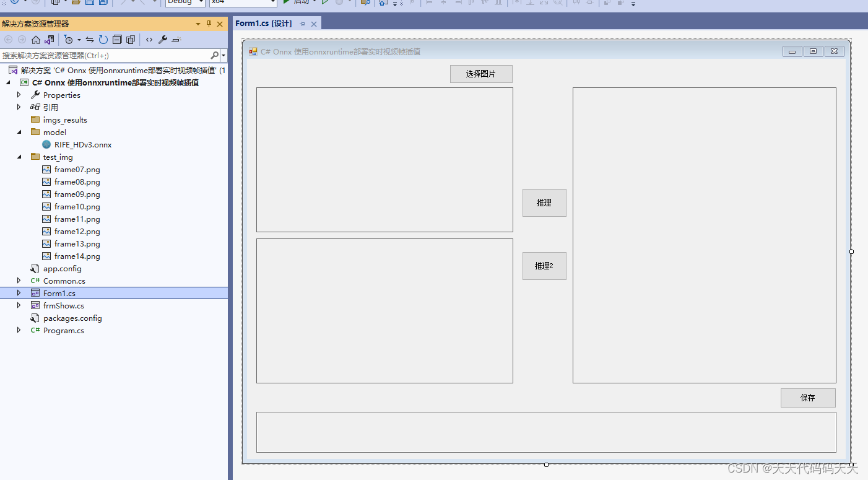Click the Solution Explorer search box
The width and height of the screenshot is (868, 480).
pyautogui.click(x=105, y=55)
